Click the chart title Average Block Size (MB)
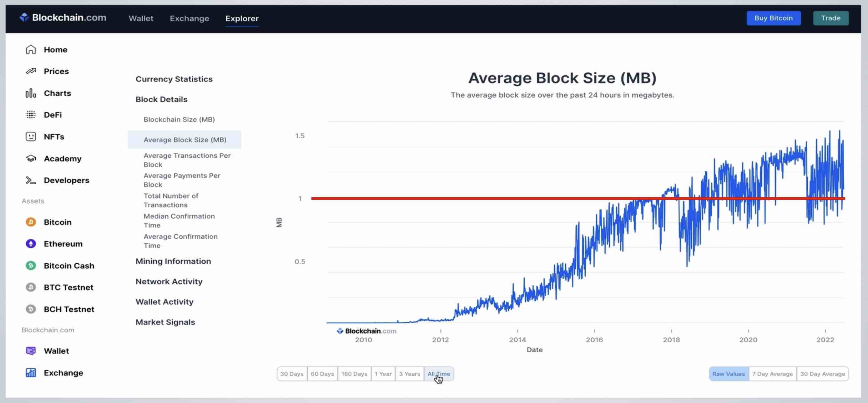 pyautogui.click(x=563, y=78)
